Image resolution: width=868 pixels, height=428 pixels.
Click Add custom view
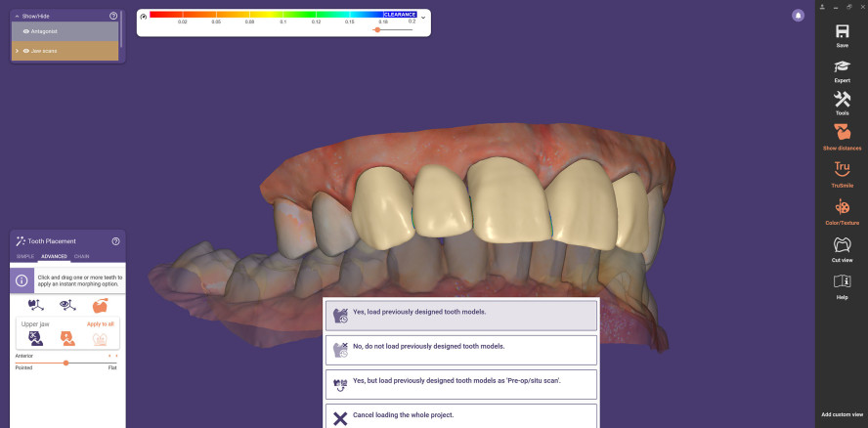click(x=842, y=415)
